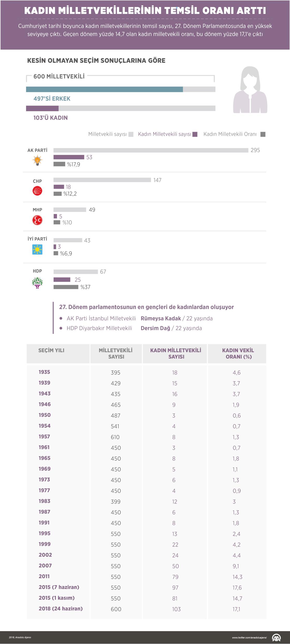This screenshot has height=644, width=290.
Task: Click the KADIN MİLLETVEKİLİ SAYISI column header
Action: pyautogui.click(x=176, y=354)
